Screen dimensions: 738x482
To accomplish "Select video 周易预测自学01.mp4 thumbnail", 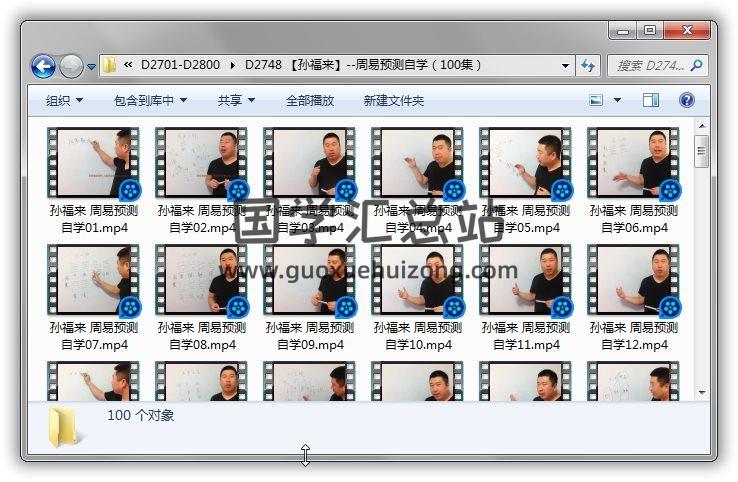I will (x=94, y=163).
